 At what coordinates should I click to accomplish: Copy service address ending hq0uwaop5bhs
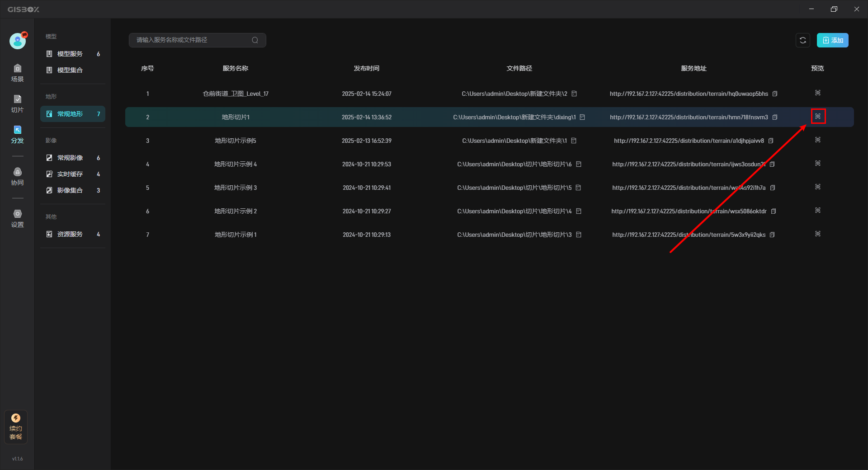(x=775, y=94)
